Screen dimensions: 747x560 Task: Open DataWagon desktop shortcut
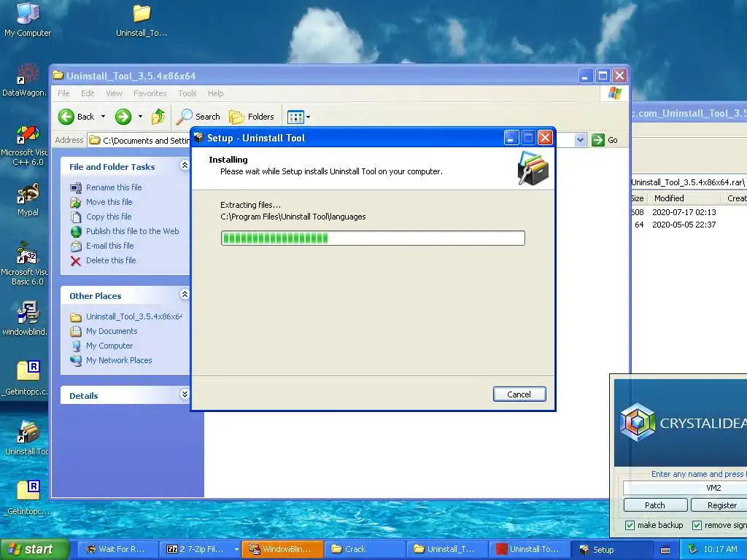coord(25,80)
